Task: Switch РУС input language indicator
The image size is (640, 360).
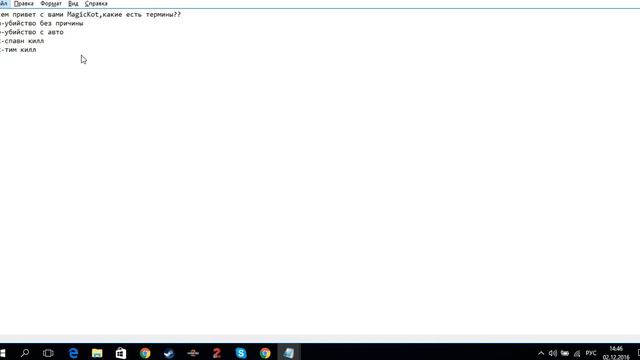Action: pyautogui.click(x=591, y=353)
